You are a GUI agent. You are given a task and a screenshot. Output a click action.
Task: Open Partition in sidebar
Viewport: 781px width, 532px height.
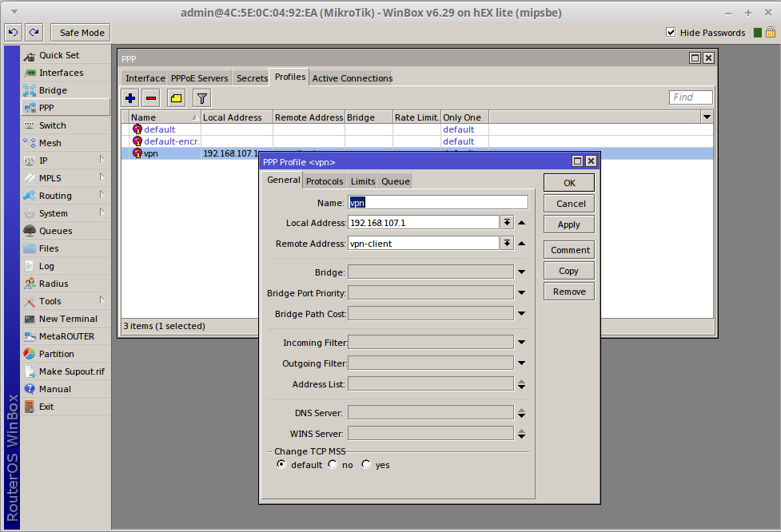pyautogui.click(x=66, y=354)
